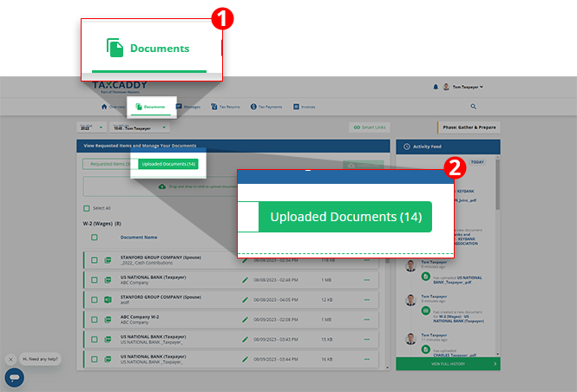Click avatar beside US NATIONAL BANK_Taxpayer_.pdf upload activity
Image resolution: width=577 pixels, height=392 pixels.
pos(410,266)
